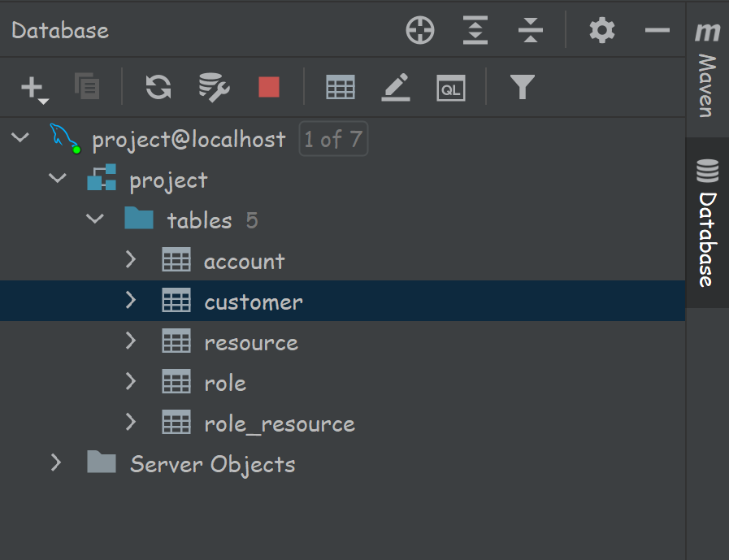Expand the account table node

coord(131,260)
